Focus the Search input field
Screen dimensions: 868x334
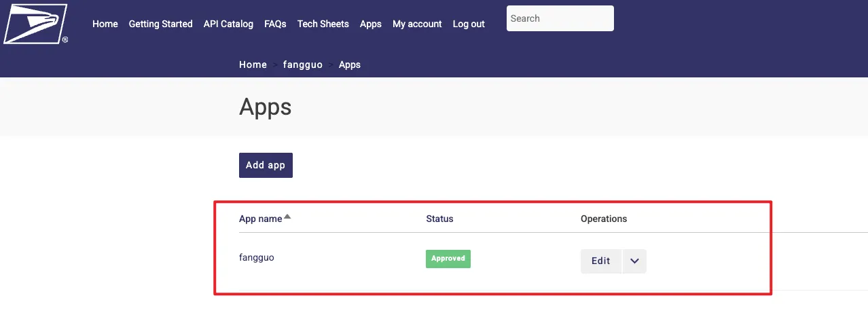(x=560, y=18)
